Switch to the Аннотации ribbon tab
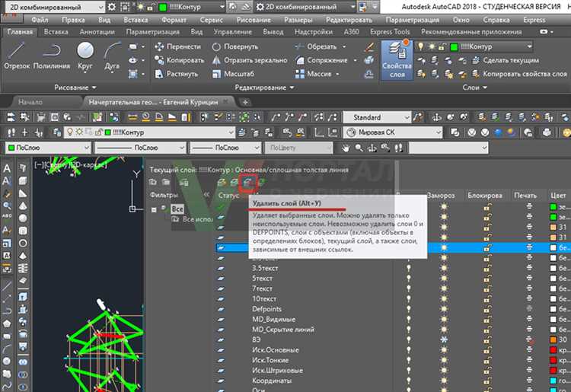The width and height of the screenshot is (571, 392). (97, 32)
